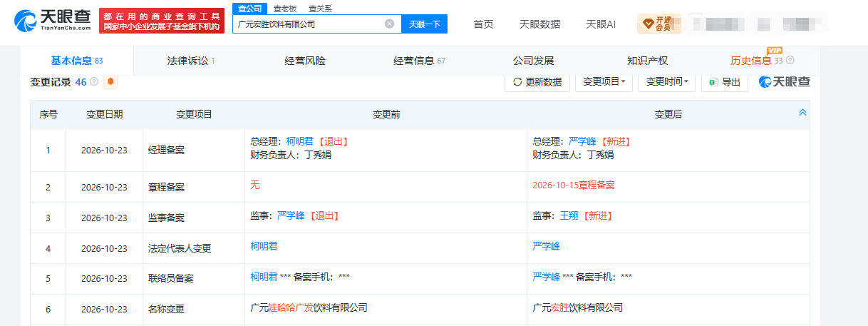Open the 变更项目 dropdown filter
Image resolution: width=868 pixels, height=326 pixels.
pos(604,82)
